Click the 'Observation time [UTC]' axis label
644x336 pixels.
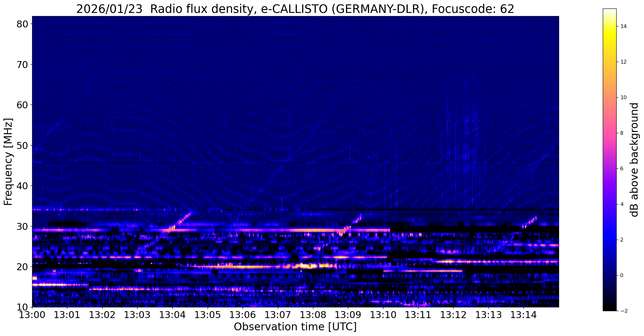(295, 327)
